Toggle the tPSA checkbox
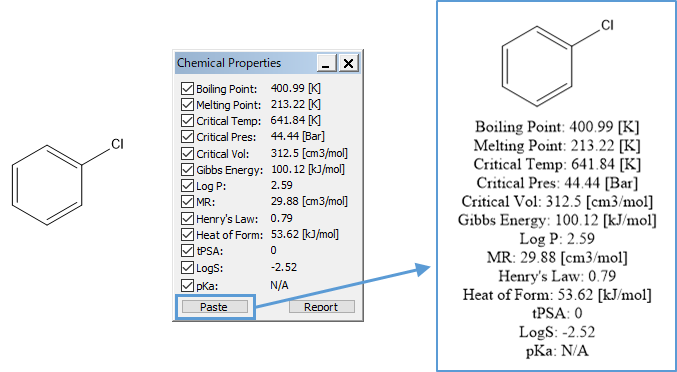 (x=187, y=251)
